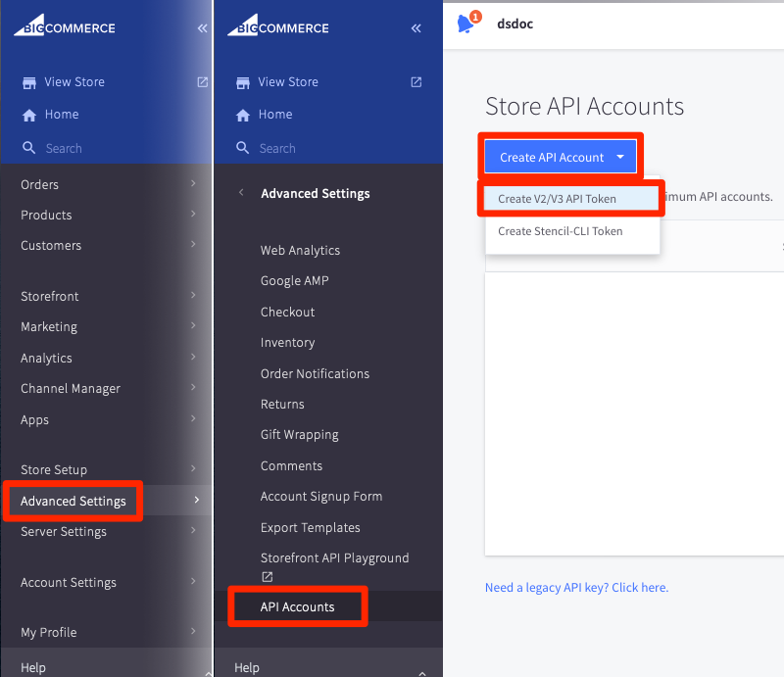784x677 pixels.
Task: Click the BigCommerce logo in the middle panel
Action: pyautogui.click(x=278, y=25)
